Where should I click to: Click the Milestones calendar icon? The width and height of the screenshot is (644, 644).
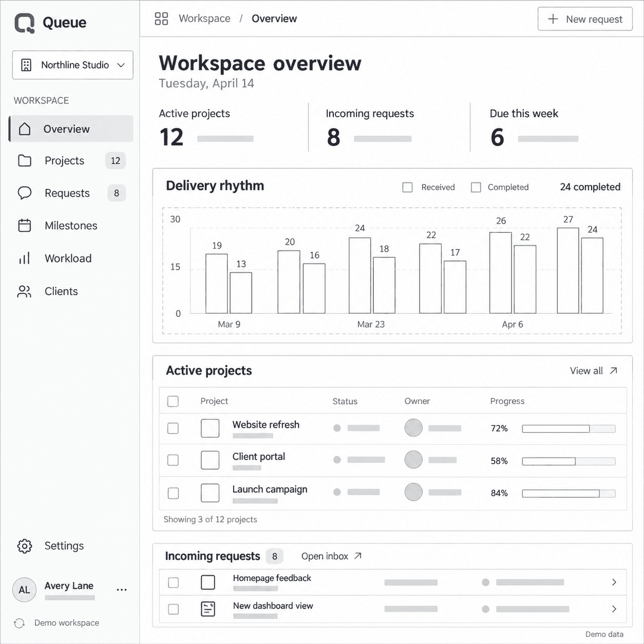point(25,225)
